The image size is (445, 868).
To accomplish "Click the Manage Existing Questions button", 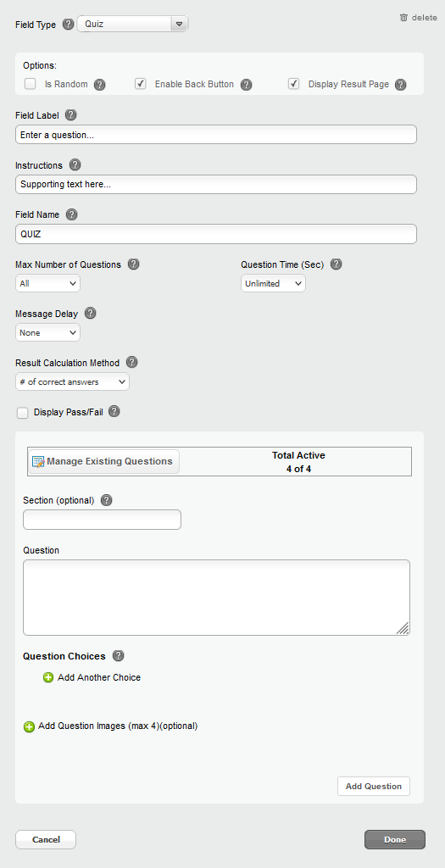I will [x=103, y=461].
